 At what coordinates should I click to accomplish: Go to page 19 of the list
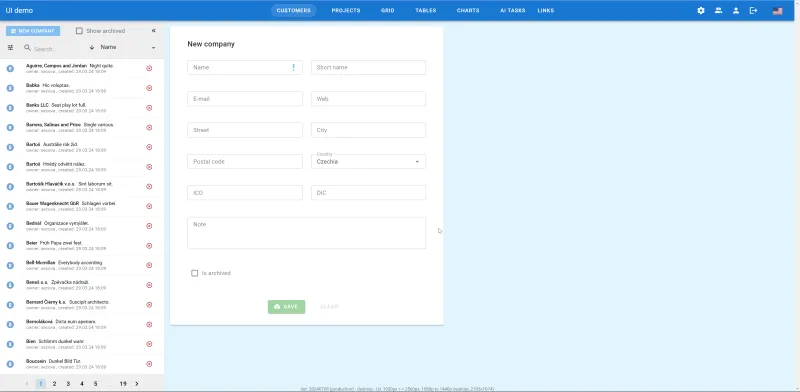[x=123, y=383]
